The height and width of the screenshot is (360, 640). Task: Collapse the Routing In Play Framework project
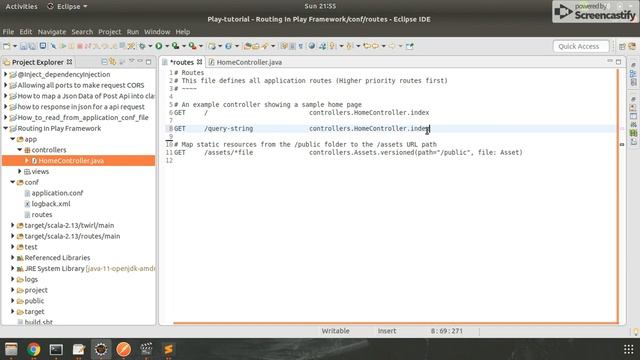click(x=6, y=128)
